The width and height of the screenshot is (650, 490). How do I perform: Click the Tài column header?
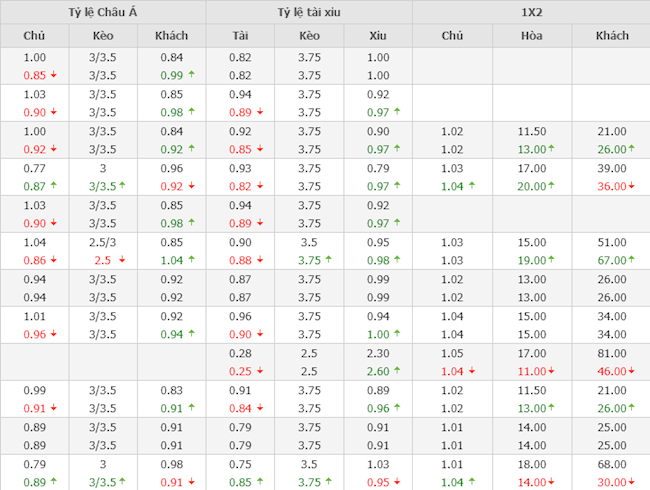pos(240,36)
